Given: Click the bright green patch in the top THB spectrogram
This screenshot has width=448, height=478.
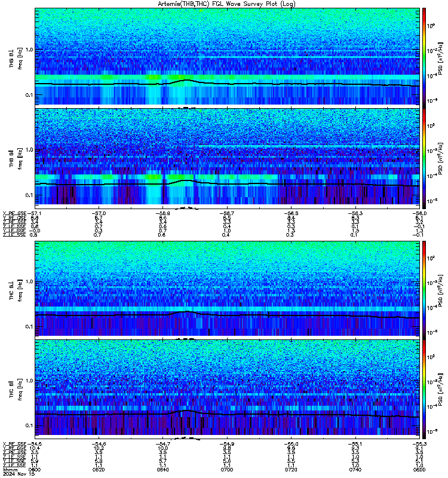Looking at the screenshot, I should pyautogui.click(x=154, y=77).
